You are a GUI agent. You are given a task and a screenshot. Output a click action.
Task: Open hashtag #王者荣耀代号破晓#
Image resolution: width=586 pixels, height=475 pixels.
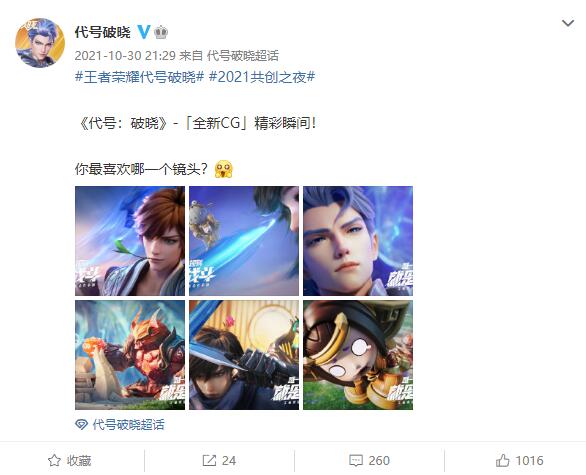[x=139, y=77]
